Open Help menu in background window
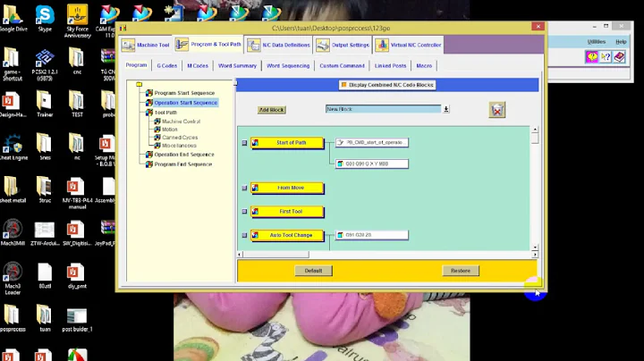Viewport: 644px width, 361px height. (x=621, y=42)
